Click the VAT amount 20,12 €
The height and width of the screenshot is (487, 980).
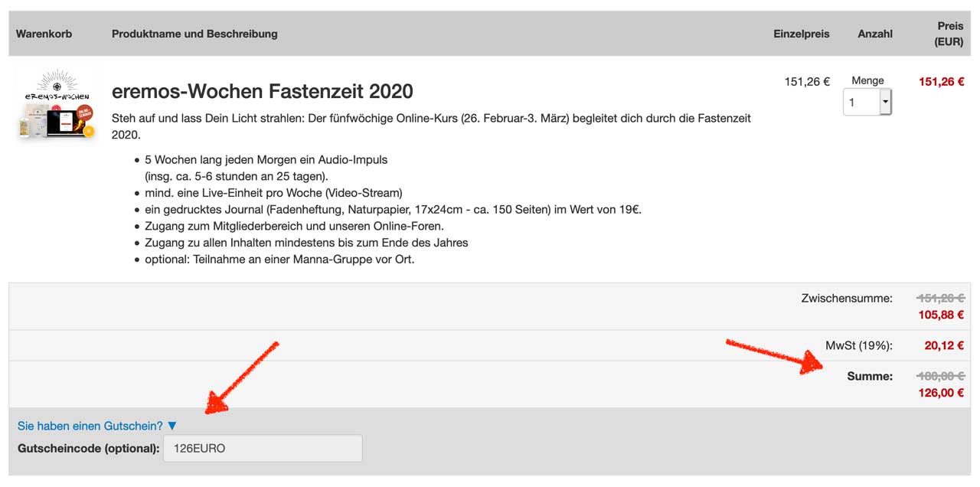(x=944, y=345)
